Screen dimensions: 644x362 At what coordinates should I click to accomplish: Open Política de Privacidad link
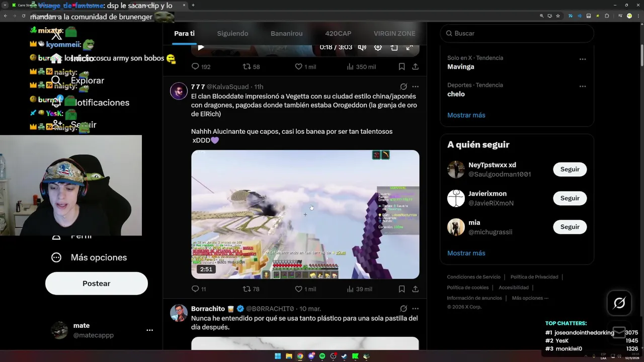point(534,277)
